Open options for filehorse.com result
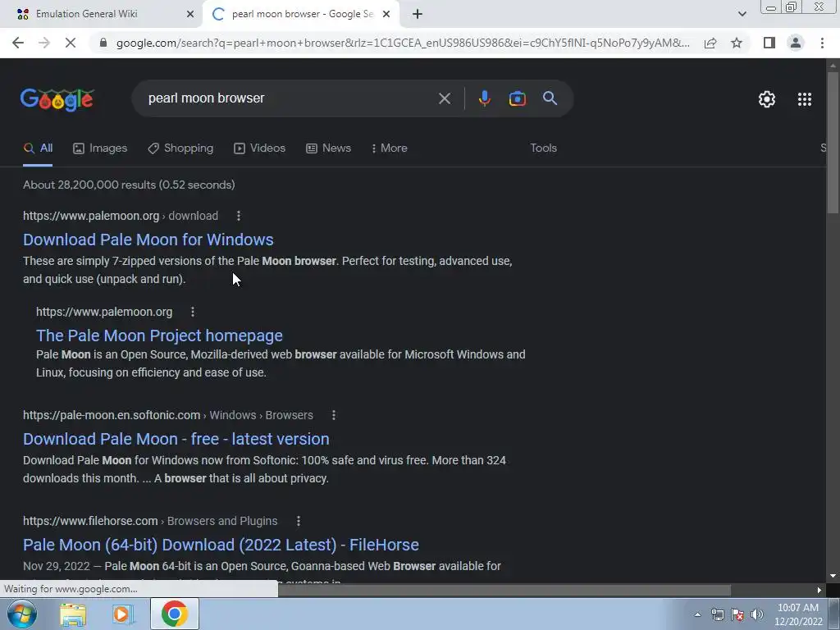Image resolution: width=840 pixels, height=630 pixels. 299,521
